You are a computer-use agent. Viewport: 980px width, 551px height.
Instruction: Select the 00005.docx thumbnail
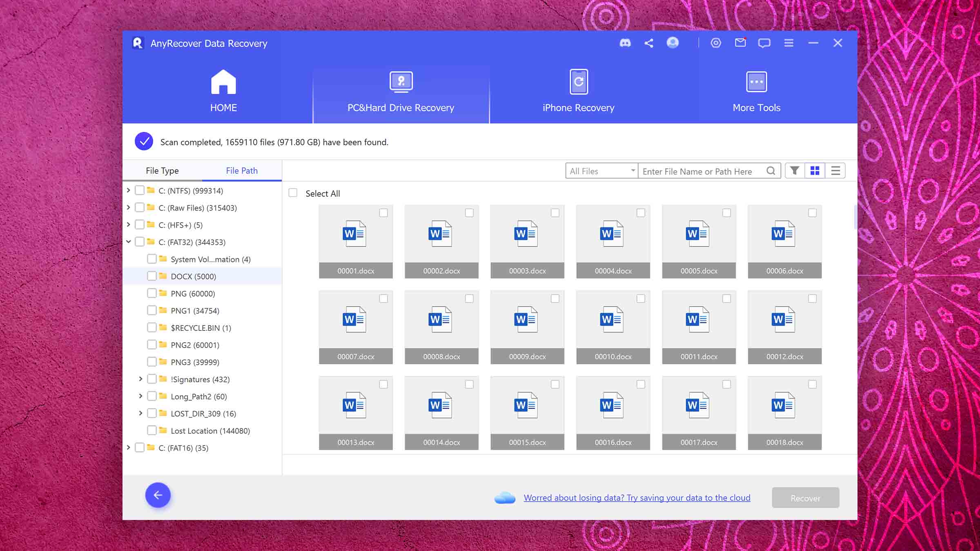click(x=699, y=241)
